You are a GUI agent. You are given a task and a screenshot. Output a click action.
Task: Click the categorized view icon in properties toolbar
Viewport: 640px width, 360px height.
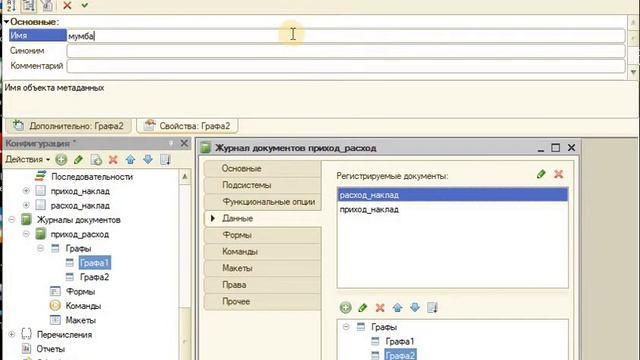coord(28,5)
